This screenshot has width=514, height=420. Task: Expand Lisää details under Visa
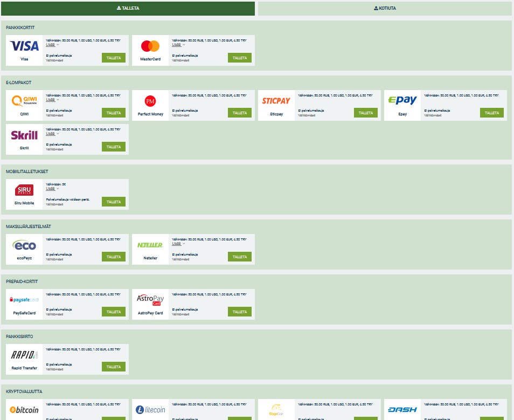(52, 45)
